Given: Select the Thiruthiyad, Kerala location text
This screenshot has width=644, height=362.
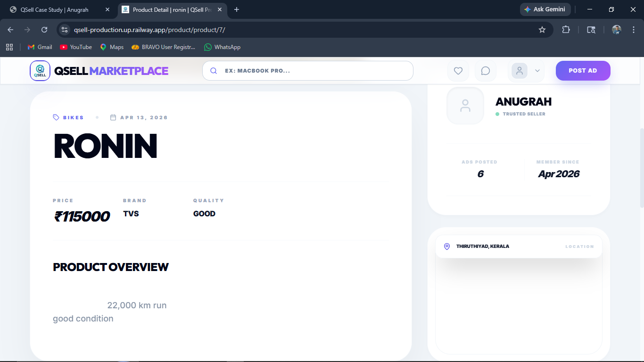Looking at the screenshot, I should (x=483, y=247).
